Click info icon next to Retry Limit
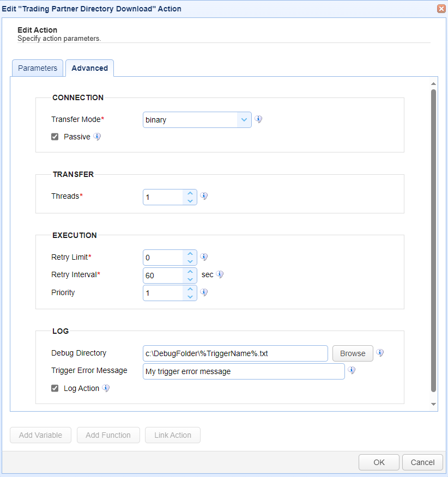The height and width of the screenshot is (477, 448). 204,257
